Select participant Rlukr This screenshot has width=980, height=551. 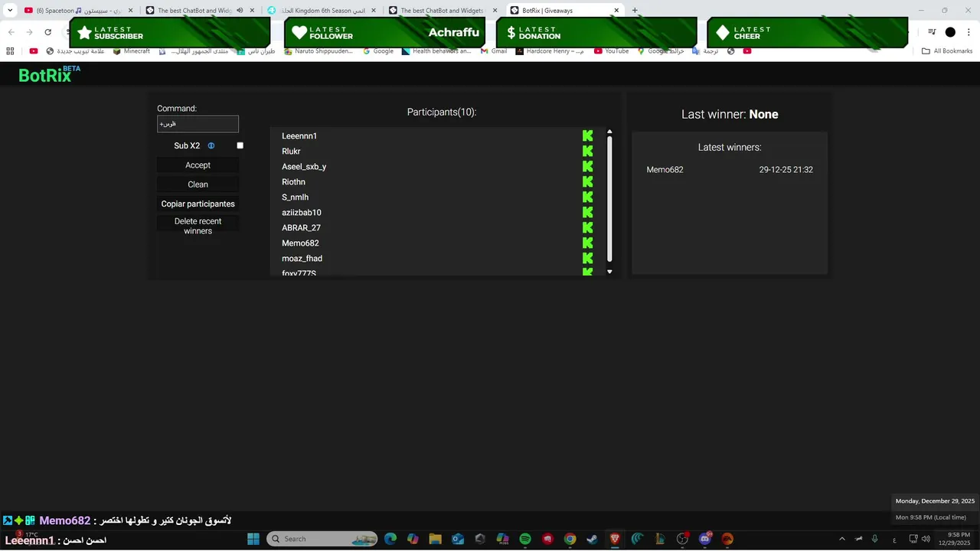tap(291, 152)
